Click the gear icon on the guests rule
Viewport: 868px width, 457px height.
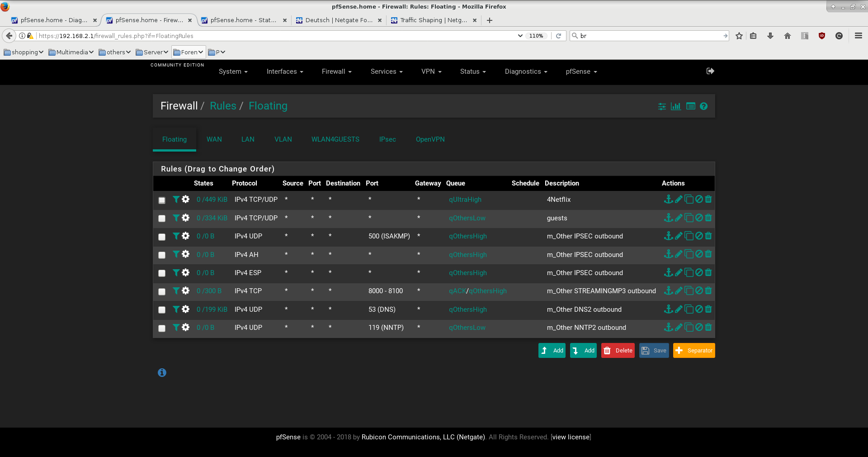click(x=186, y=218)
